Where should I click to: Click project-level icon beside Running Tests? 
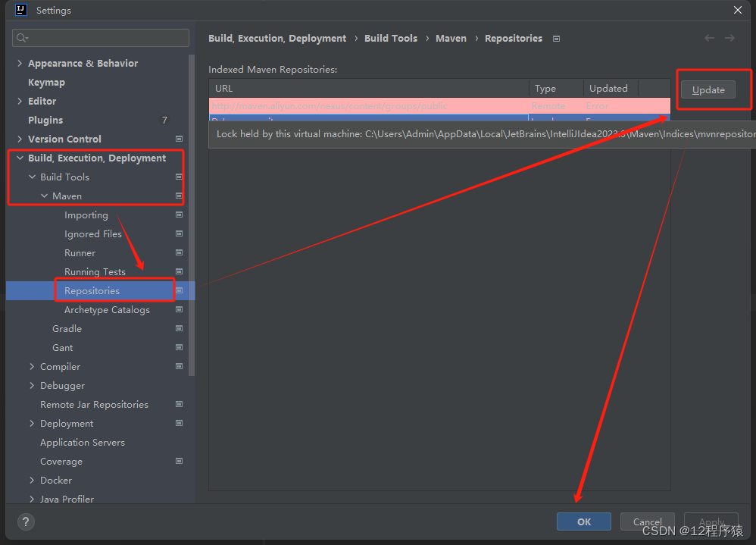(x=179, y=271)
